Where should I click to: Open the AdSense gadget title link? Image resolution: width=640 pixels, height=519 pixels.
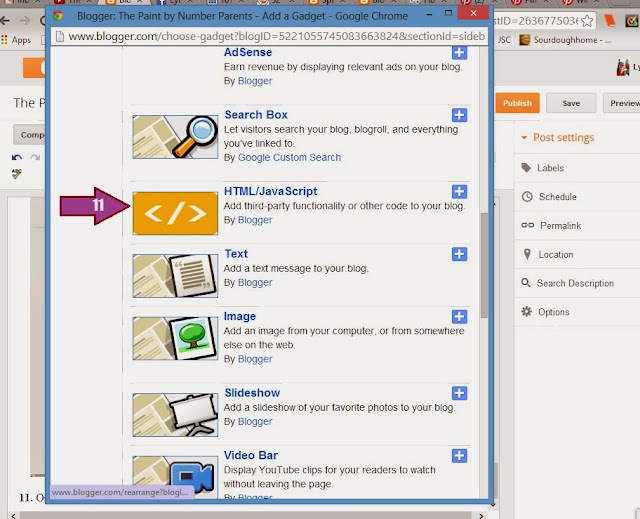[x=248, y=53]
